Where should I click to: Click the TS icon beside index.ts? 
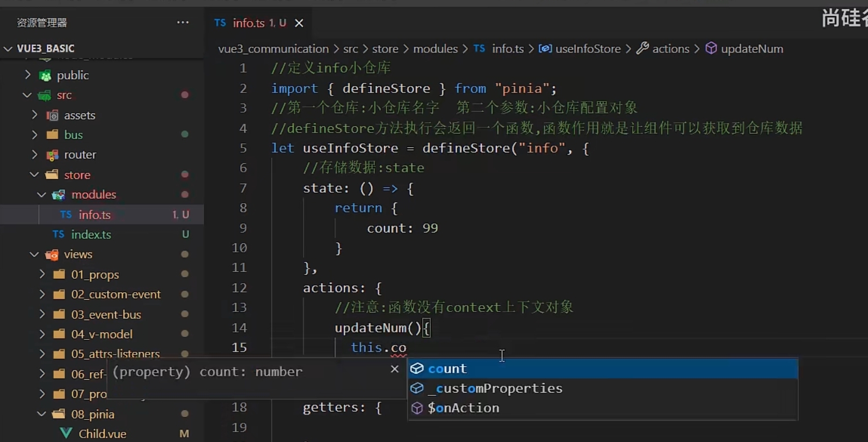(59, 234)
